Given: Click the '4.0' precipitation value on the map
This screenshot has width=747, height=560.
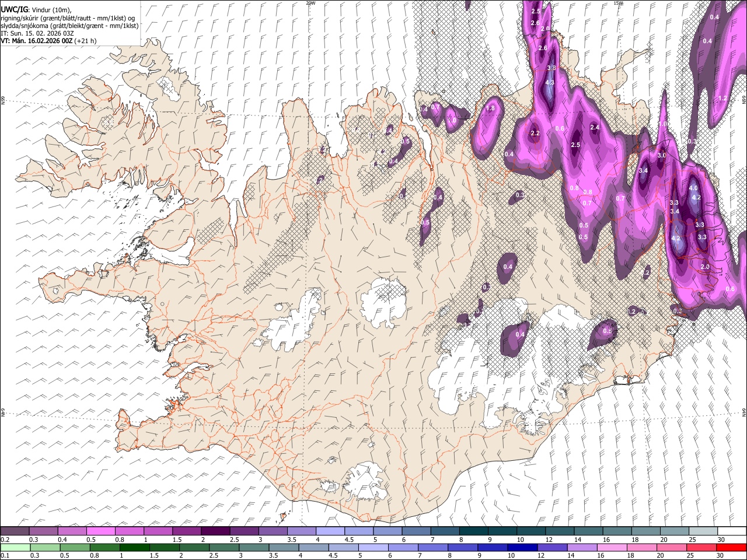Looking at the screenshot, I should pyautogui.click(x=693, y=188).
